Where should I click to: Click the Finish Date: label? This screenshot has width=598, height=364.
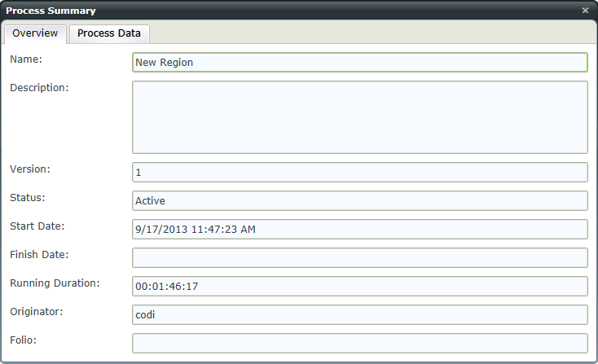tap(39, 255)
